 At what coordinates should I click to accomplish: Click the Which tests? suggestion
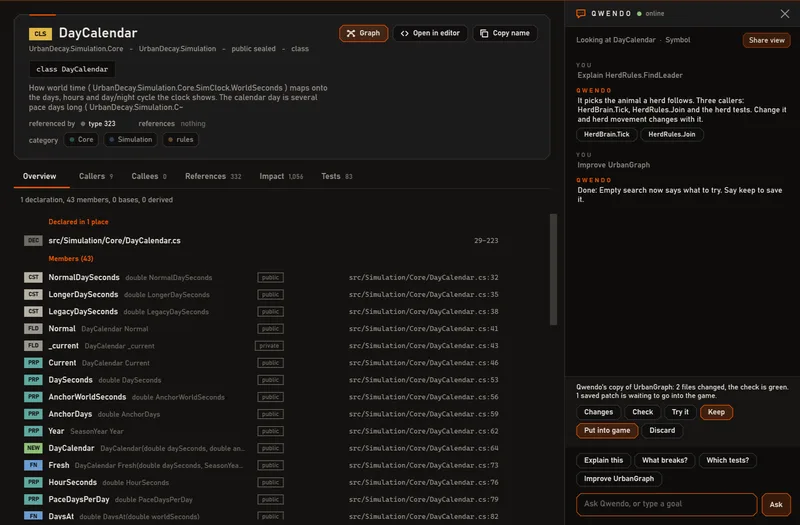click(x=728, y=460)
